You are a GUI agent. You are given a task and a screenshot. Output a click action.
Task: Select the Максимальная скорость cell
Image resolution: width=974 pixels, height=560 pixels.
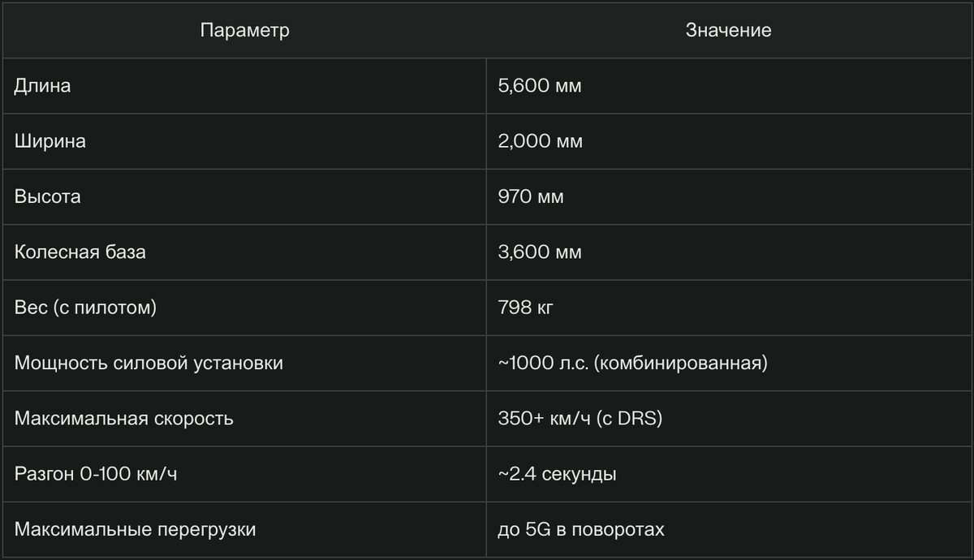[x=244, y=419]
